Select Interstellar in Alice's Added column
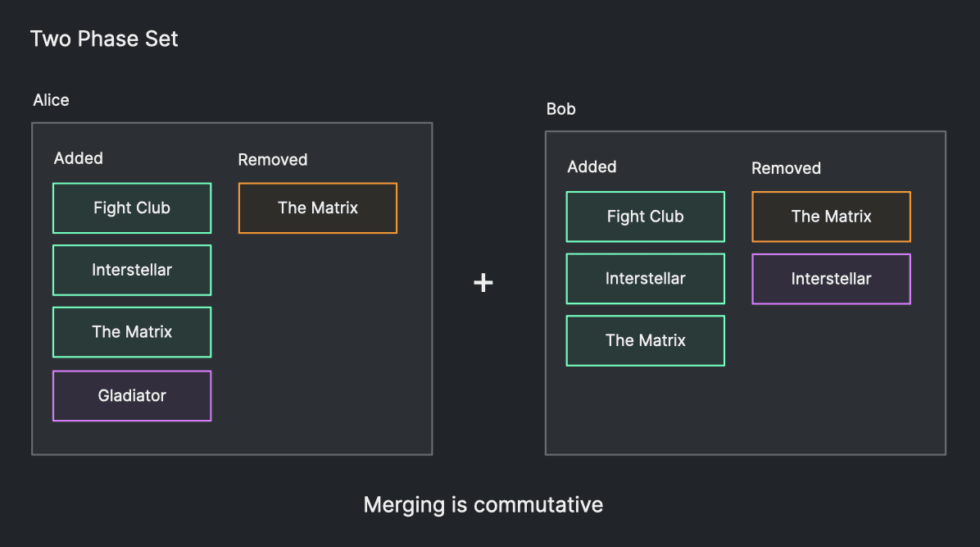This screenshot has width=980, height=547. pyautogui.click(x=132, y=270)
